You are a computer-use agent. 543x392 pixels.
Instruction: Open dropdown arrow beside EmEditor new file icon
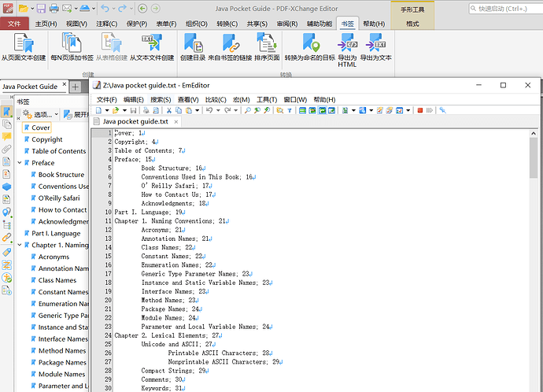click(107, 110)
